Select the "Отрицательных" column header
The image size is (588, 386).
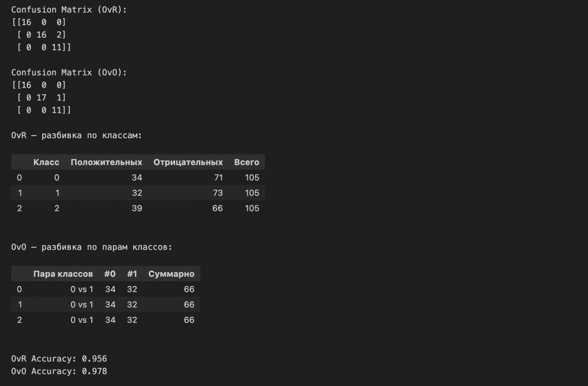(x=188, y=162)
